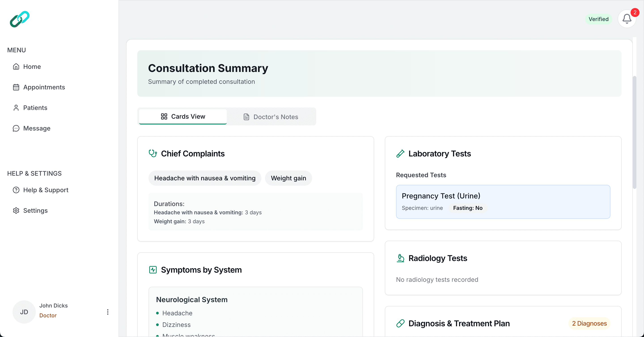Screen dimensions: 644x337
Task: Open the Appointments menu item
Action: [44, 87]
